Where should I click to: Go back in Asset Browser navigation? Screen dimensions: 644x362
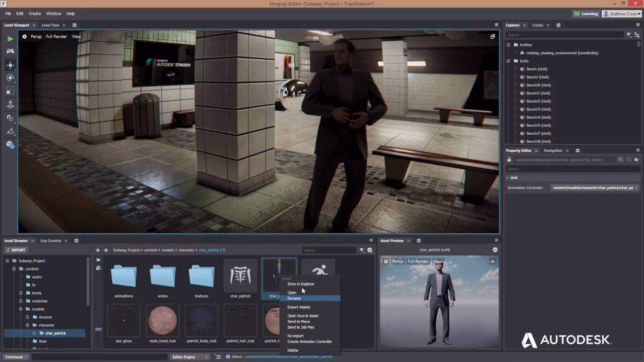[x=98, y=250]
